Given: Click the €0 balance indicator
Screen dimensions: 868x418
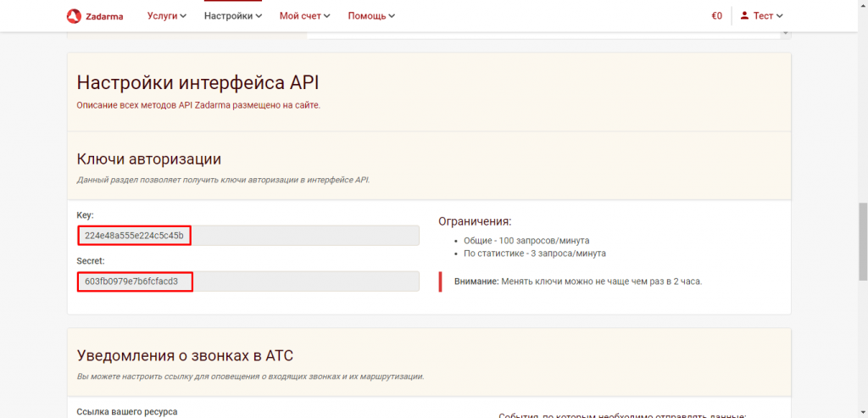Looking at the screenshot, I should pyautogui.click(x=717, y=16).
